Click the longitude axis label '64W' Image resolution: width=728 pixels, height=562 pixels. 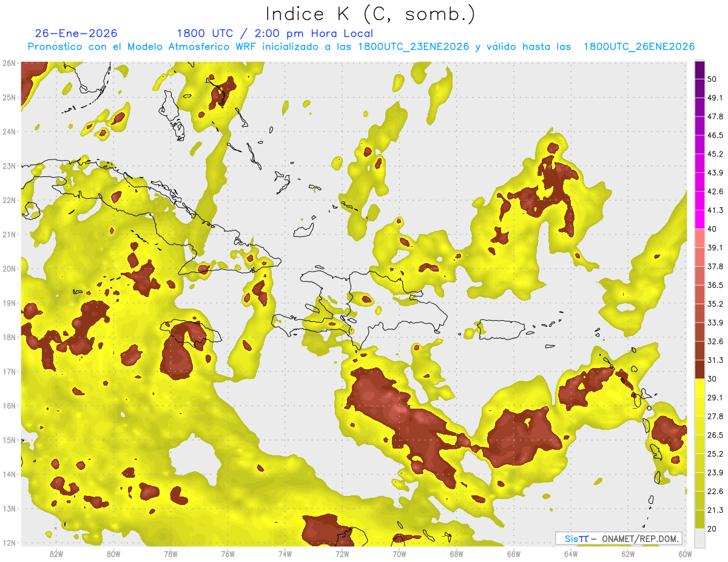pyautogui.click(x=571, y=554)
